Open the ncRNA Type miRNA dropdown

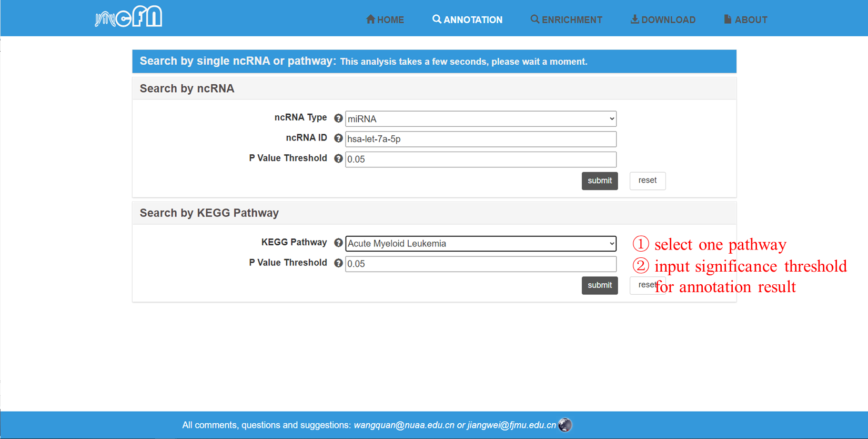[x=480, y=119]
